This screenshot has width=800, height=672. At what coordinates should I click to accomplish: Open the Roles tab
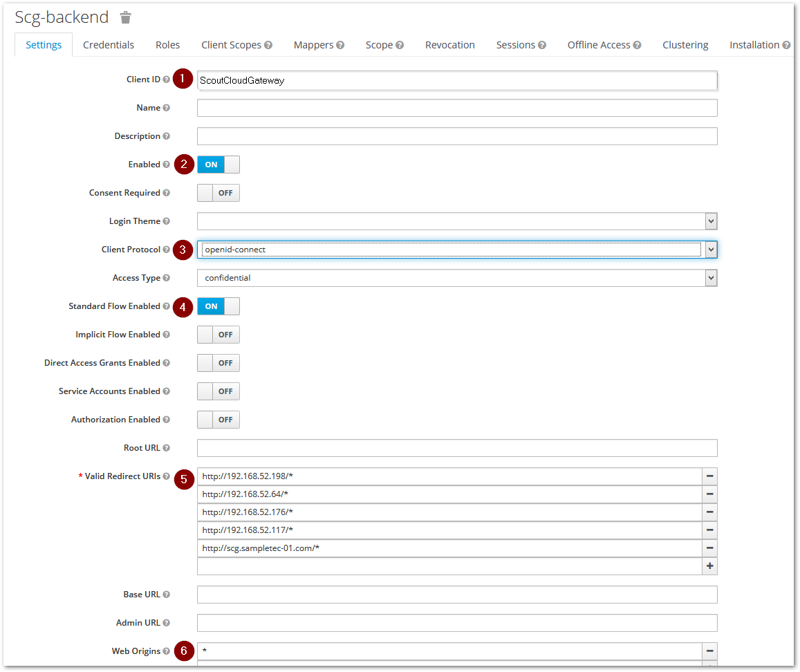[167, 45]
